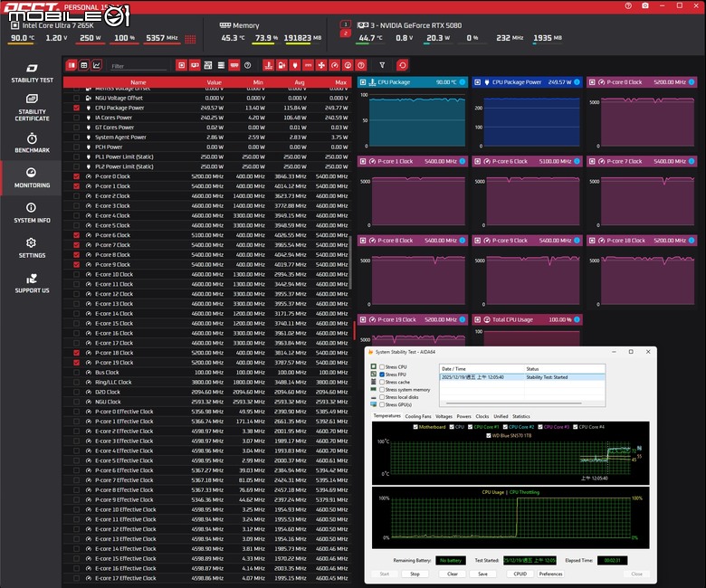Go to System Info in sidebar
The width and height of the screenshot is (706, 588).
32,213
